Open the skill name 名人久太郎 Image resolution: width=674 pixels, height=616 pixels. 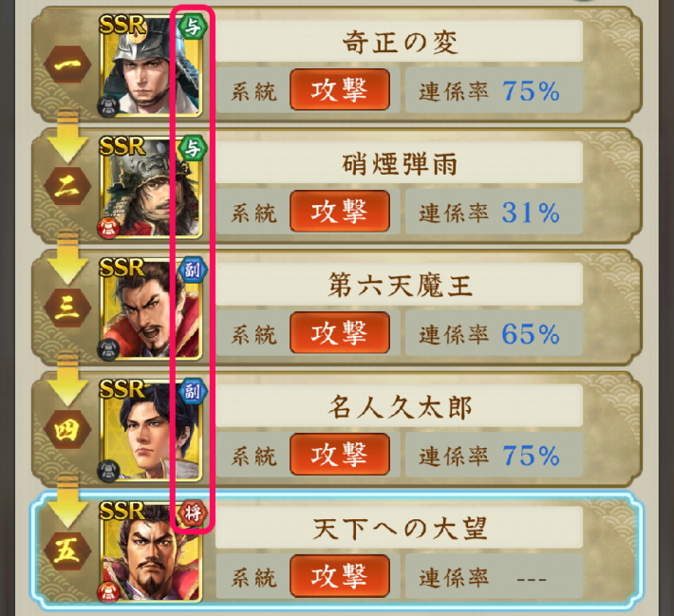400,406
